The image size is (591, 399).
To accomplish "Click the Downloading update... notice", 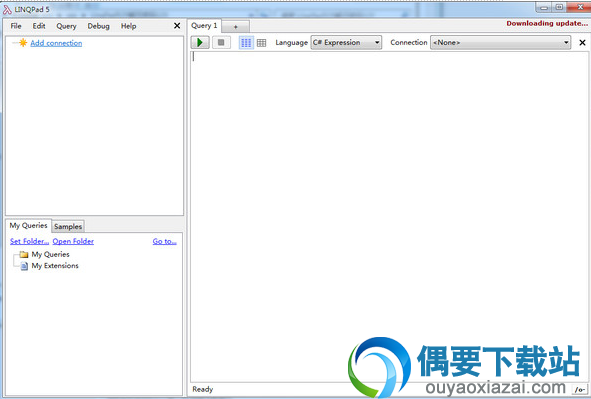I will tap(547, 23).
